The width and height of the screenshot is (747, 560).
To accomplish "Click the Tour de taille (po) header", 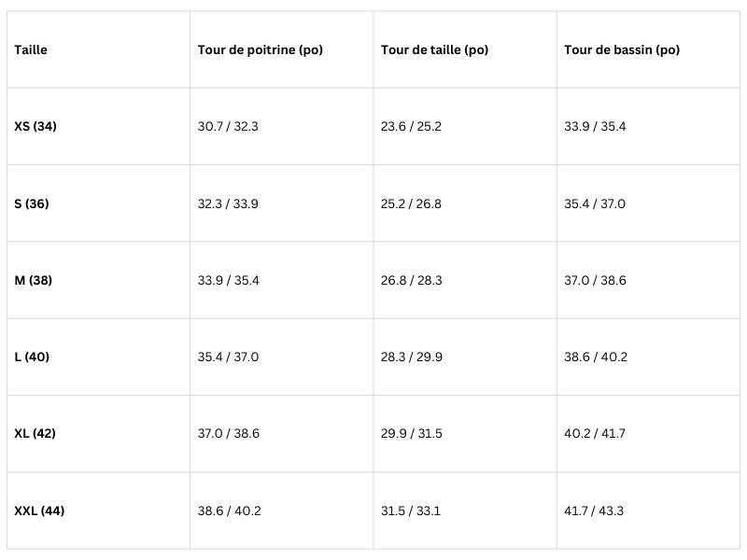I will pos(434,50).
